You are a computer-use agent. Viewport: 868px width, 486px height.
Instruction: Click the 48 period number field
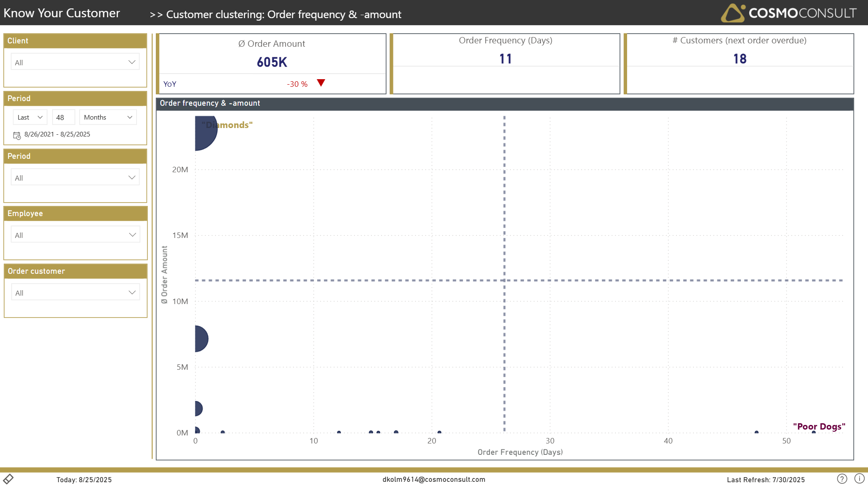click(x=63, y=117)
